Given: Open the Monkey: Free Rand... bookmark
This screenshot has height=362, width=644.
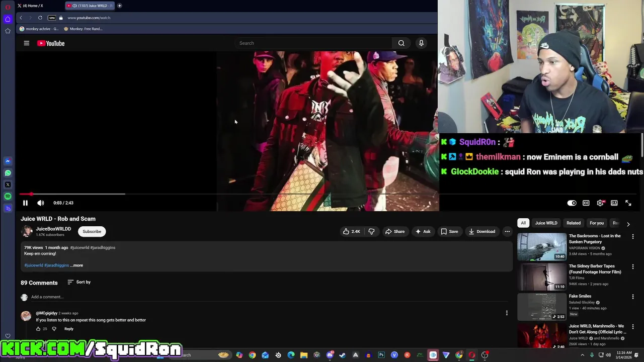Looking at the screenshot, I should coord(83,29).
